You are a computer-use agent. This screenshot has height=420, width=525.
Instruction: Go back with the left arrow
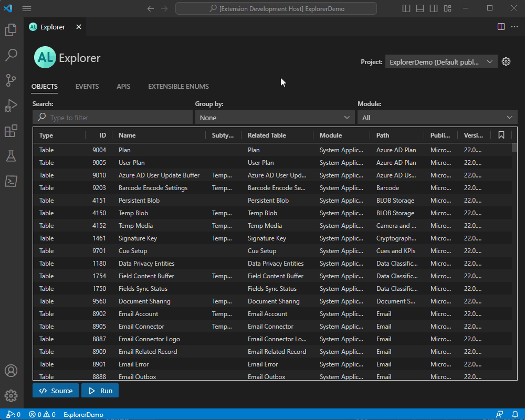[x=151, y=9]
